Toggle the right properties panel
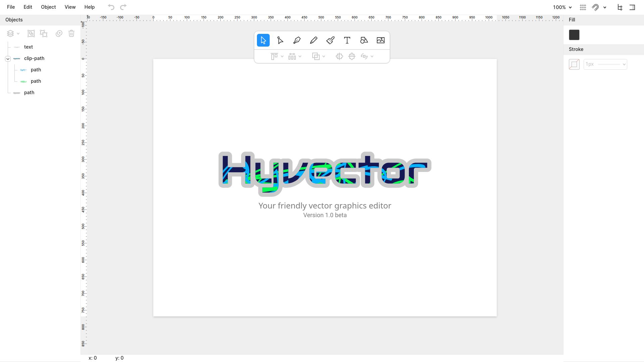 pos(632,7)
